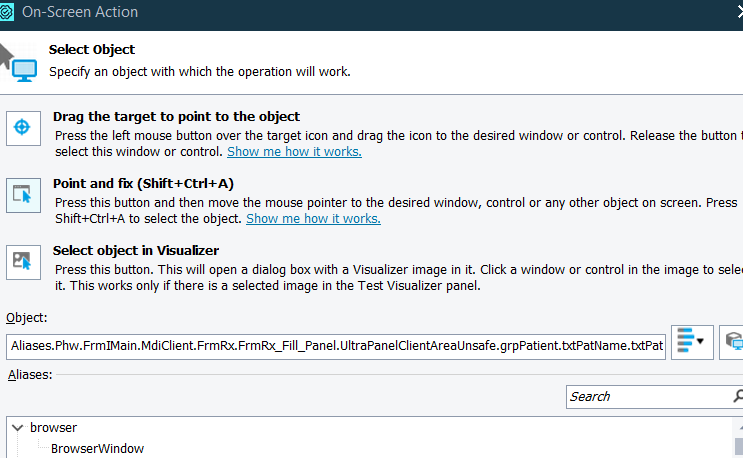Click the app logo in title bar
This screenshot has width=743, height=458.
click(6, 13)
